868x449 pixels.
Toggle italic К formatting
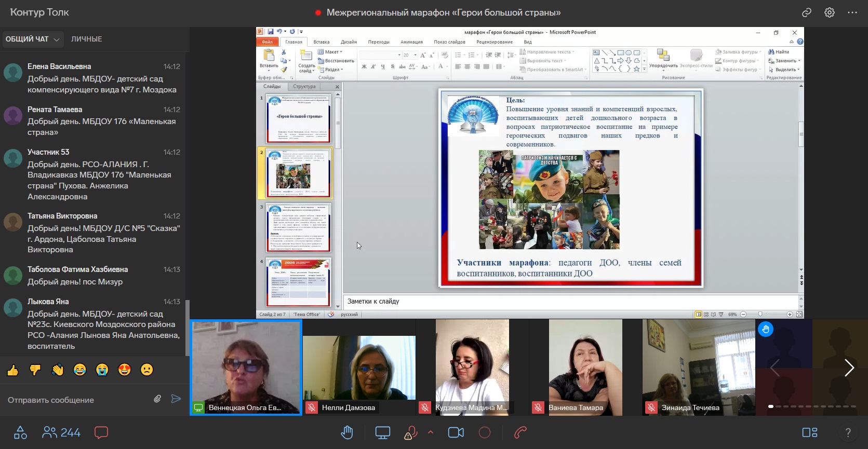[373, 66]
